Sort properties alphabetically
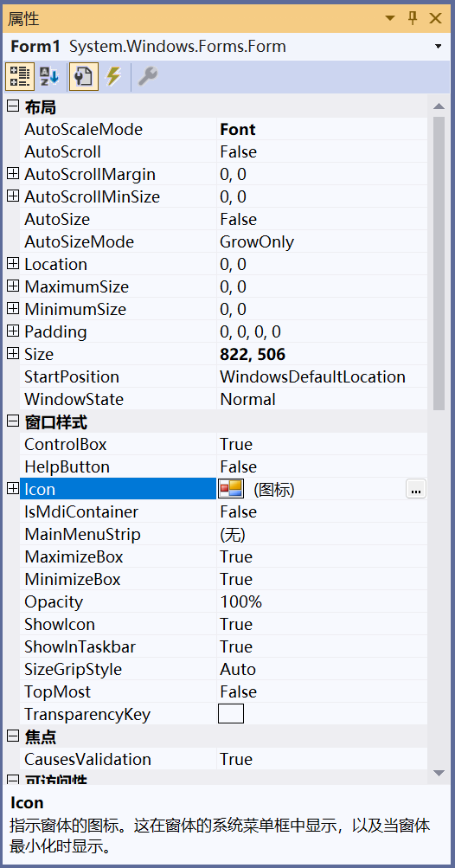Viewport: 455px width, 868px height. point(50,76)
